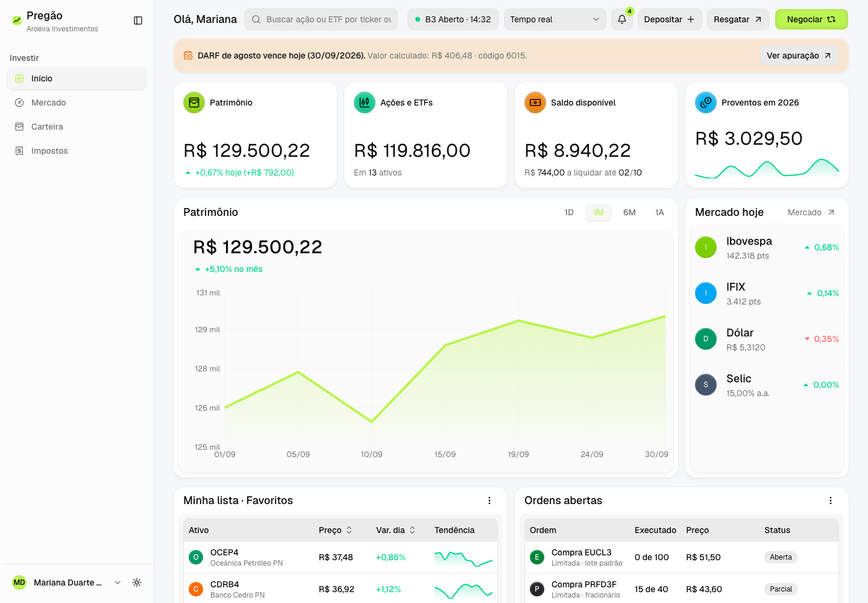Image resolution: width=868 pixels, height=603 pixels.
Task: Select the 1M chart range
Action: point(599,212)
